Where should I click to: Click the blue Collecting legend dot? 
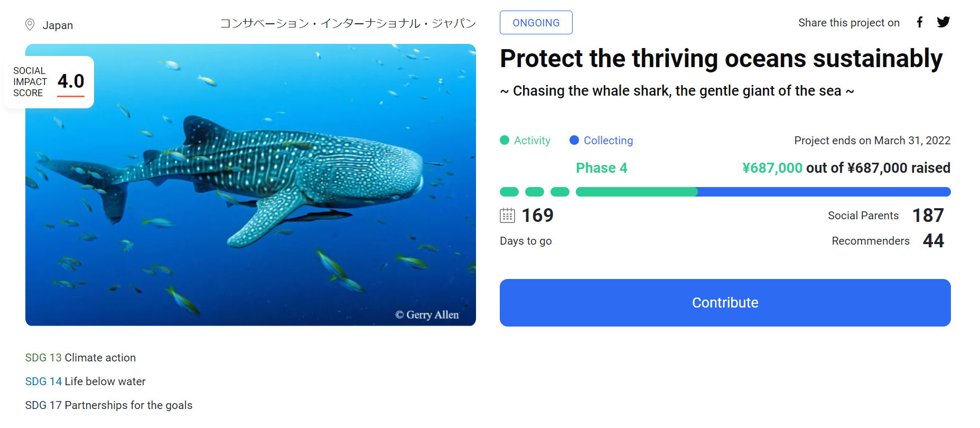click(574, 141)
